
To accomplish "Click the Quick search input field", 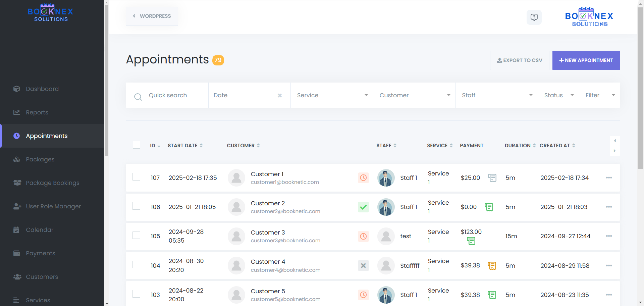I will click(174, 95).
